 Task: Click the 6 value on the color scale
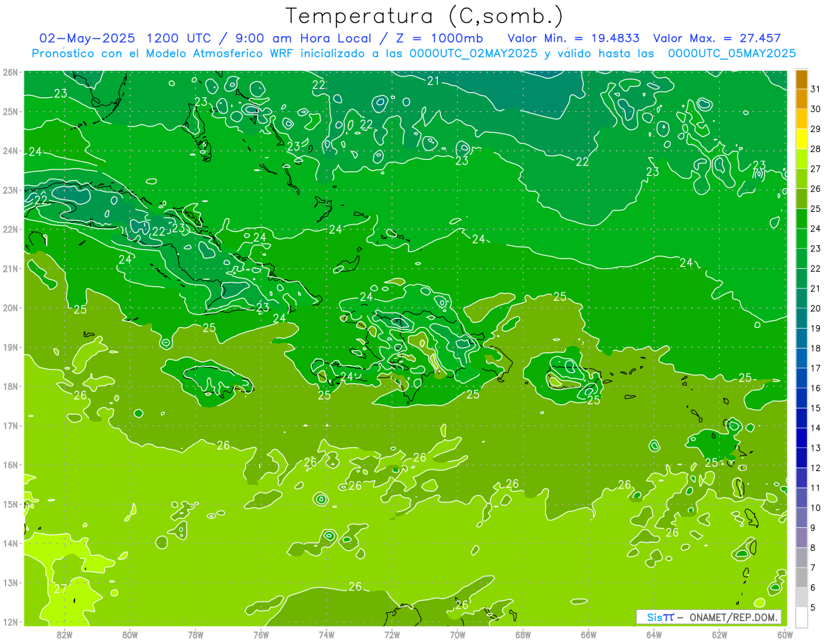(813, 588)
